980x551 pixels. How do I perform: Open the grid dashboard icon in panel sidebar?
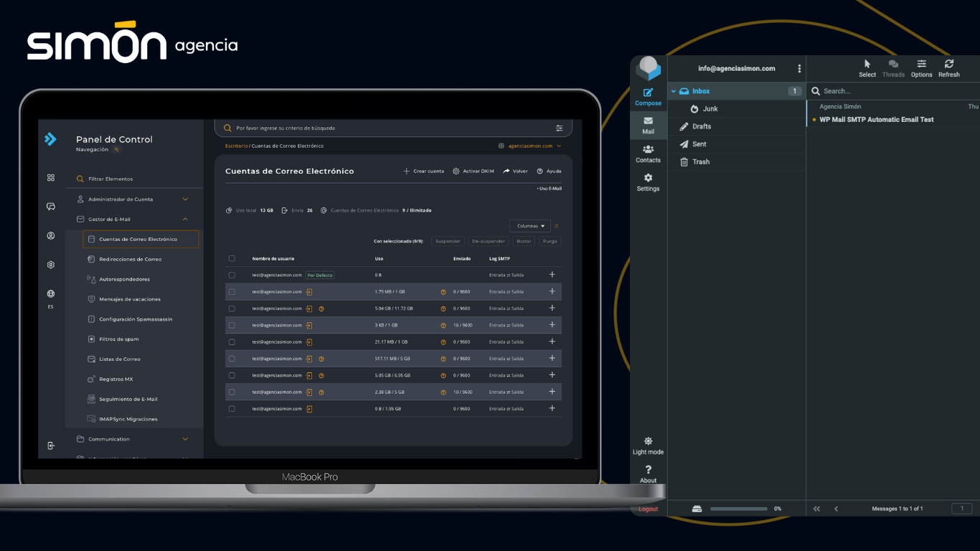point(51,177)
